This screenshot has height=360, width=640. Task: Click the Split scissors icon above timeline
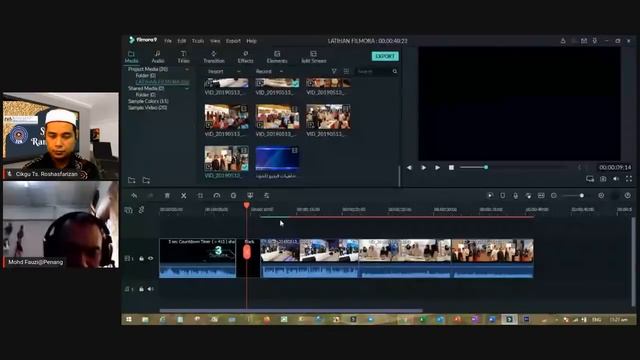[x=184, y=196]
